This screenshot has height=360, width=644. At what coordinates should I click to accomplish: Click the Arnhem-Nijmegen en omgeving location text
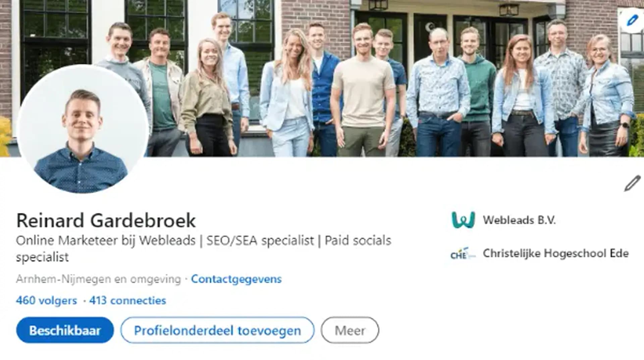tap(98, 279)
